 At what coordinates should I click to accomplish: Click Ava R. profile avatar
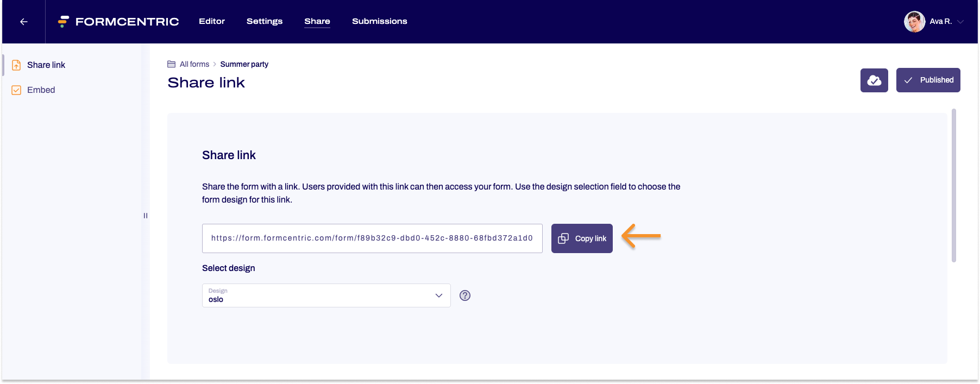[x=914, y=22]
